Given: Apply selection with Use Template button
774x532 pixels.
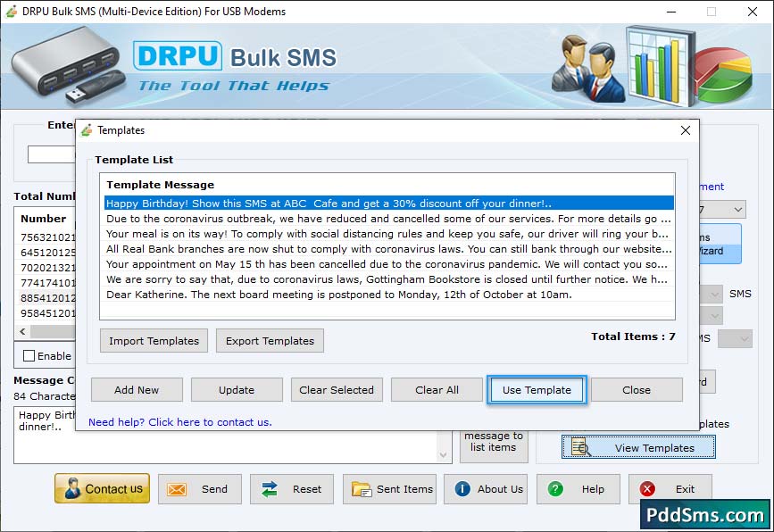Looking at the screenshot, I should (537, 390).
